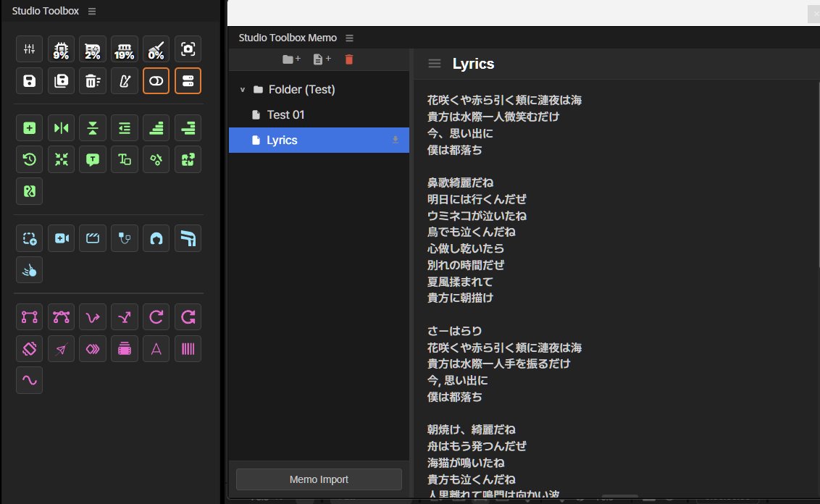Viewport: 820px width, 504px height.
Task: Click the blue swinging ball icon
Action: pyautogui.click(x=29, y=270)
